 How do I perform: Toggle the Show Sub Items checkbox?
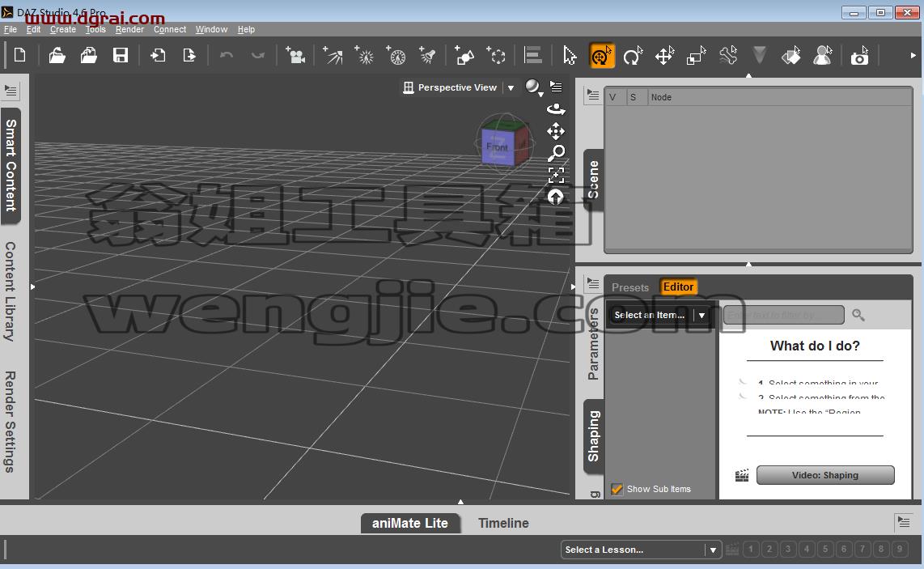coord(617,489)
